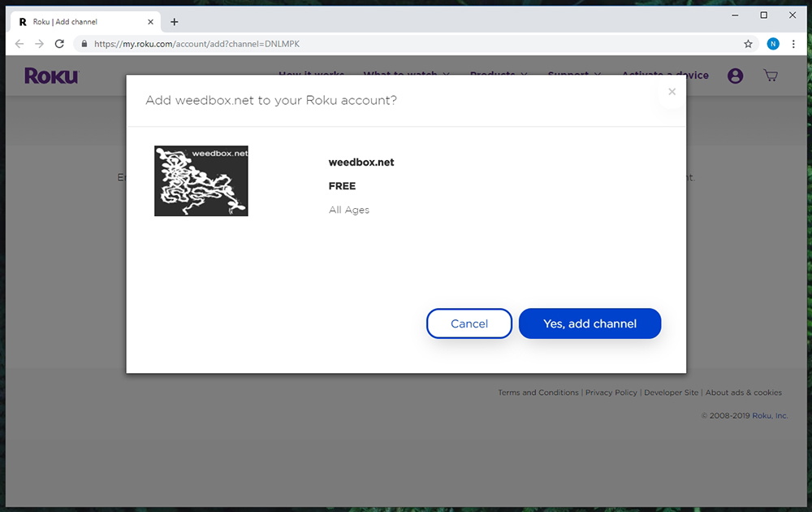Viewport: 812px width, 512px height.
Task: Click the address bar URL
Action: pyautogui.click(x=197, y=44)
